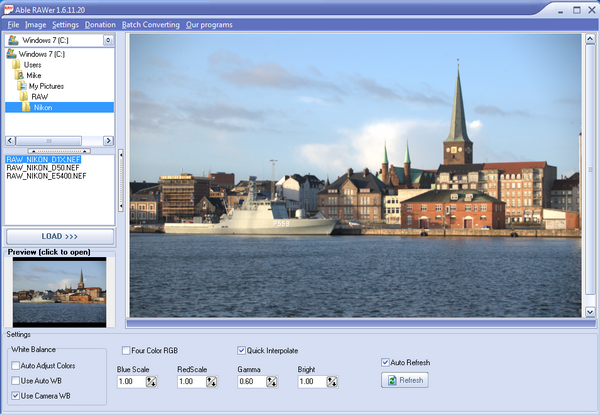Toggle the Use Camera WB checkbox
This screenshot has height=415, width=600.
click(x=15, y=396)
